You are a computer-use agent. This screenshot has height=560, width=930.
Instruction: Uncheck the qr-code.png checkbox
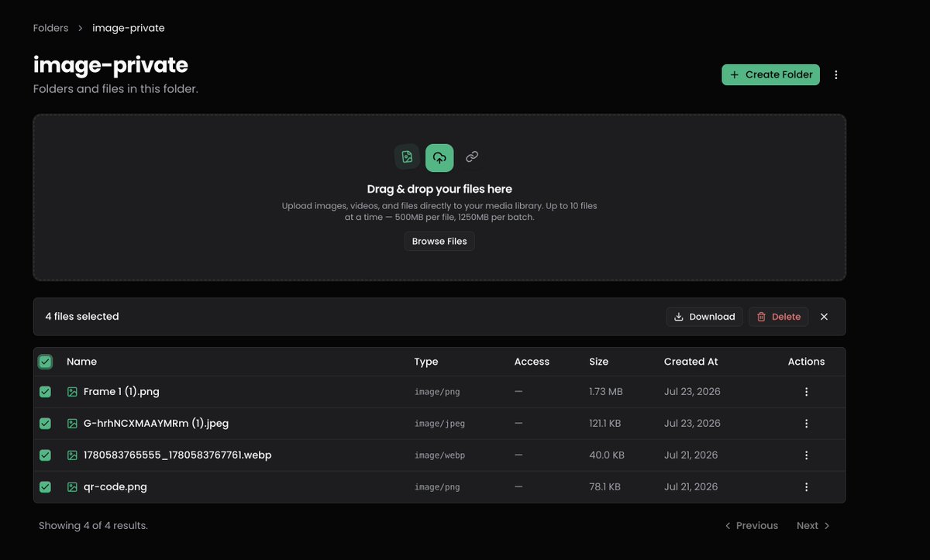point(45,487)
